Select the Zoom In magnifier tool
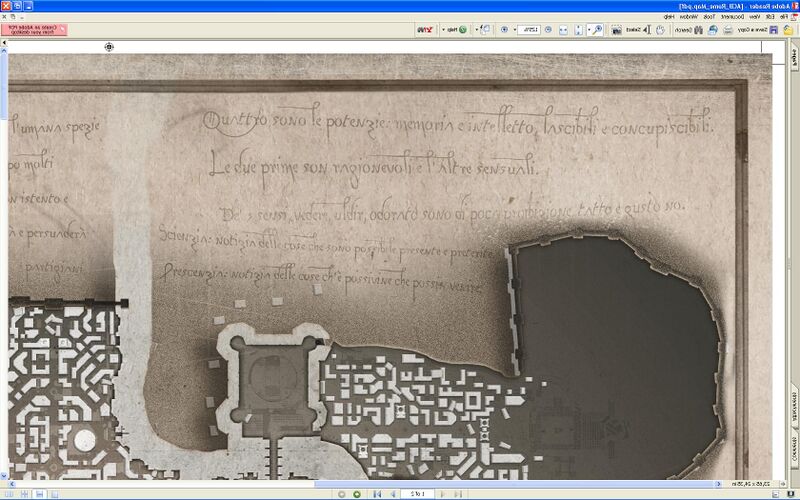This screenshot has width=800, height=500. point(598,30)
